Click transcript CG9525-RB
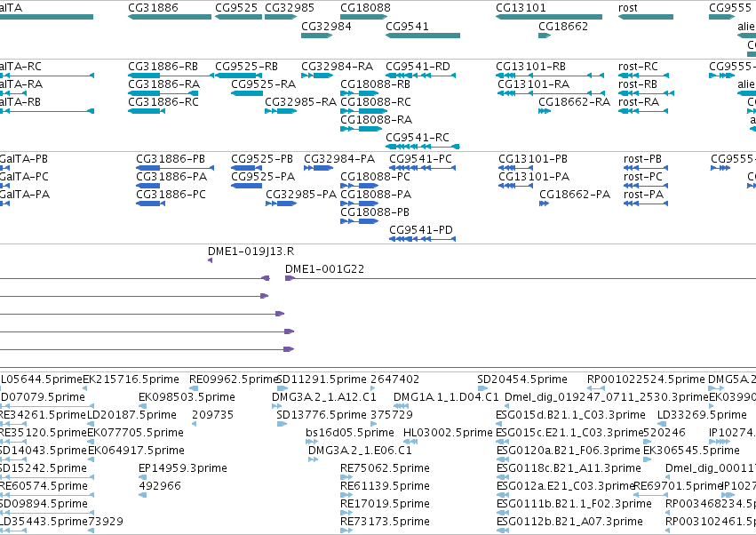The width and height of the screenshot is (756, 535). pyautogui.click(x=239, y=76)
